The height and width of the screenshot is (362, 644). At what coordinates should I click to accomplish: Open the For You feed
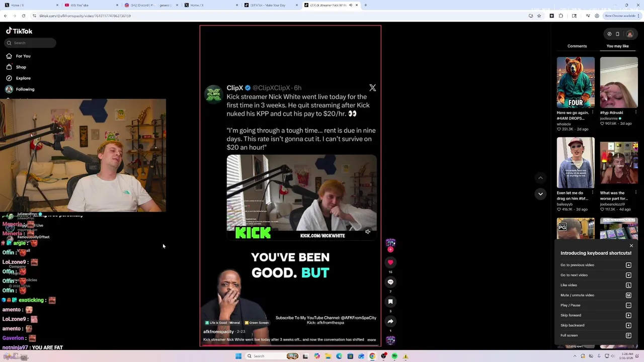pyautogui.click(x=19, y=56)
